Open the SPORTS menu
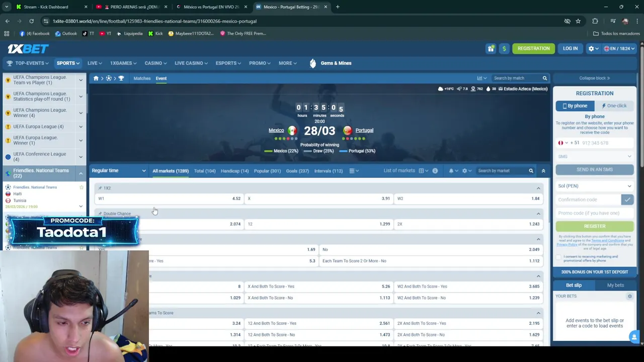Screen dimensions: 644x362 click(x=68, y=63)
